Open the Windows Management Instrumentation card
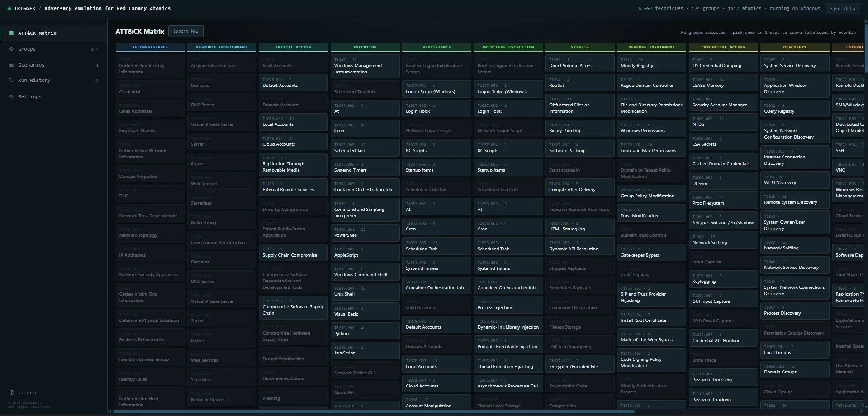868x416 pixels. coord(365,66)
